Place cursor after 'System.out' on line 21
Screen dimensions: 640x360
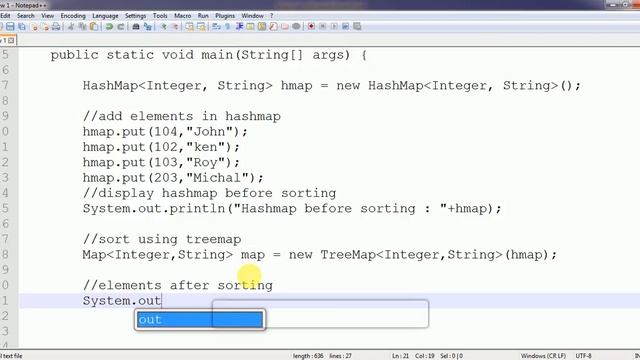(162, 301)
